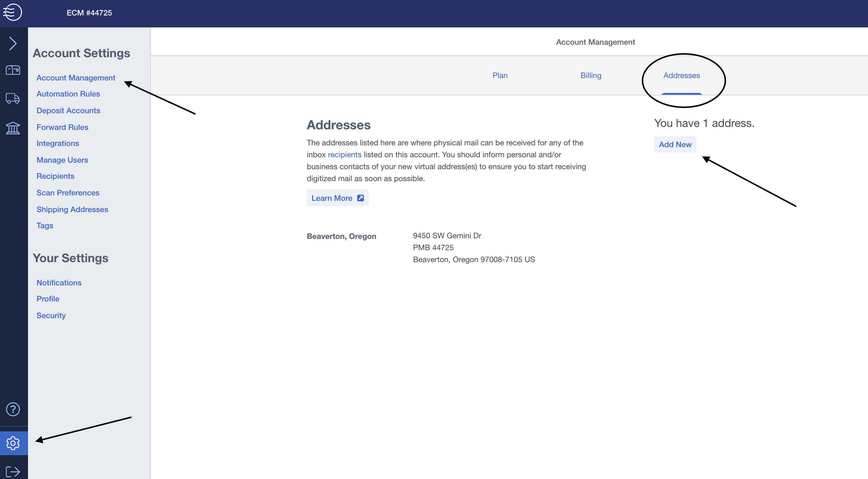
Task: Select the Addresses tab
Action: click(x=681, y=75)
